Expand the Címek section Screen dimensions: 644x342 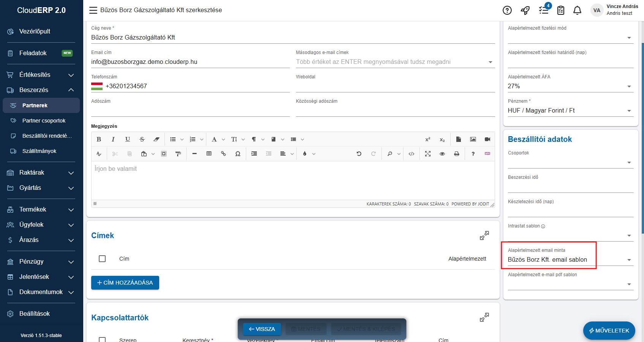(484, 235)
